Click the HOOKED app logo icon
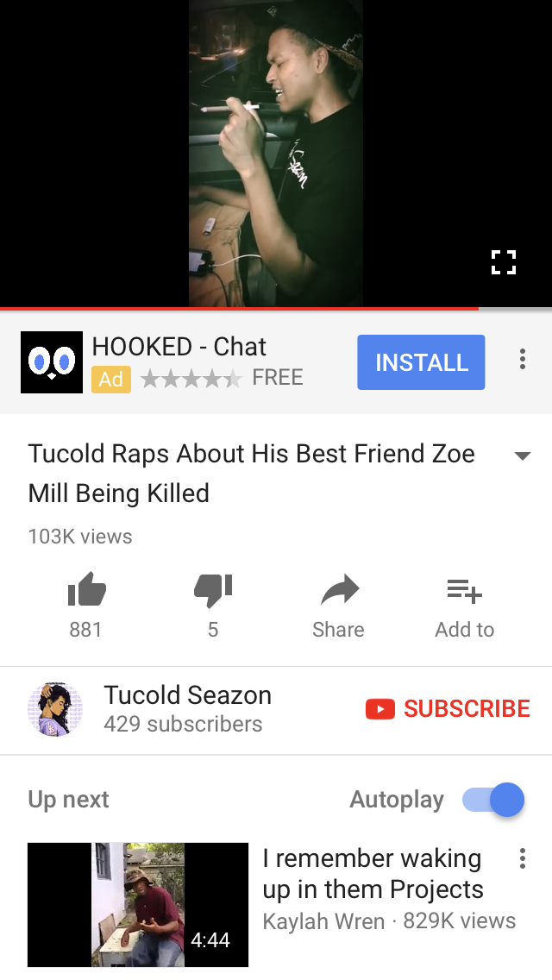The image size is (552, 980). tap(52, 362)
